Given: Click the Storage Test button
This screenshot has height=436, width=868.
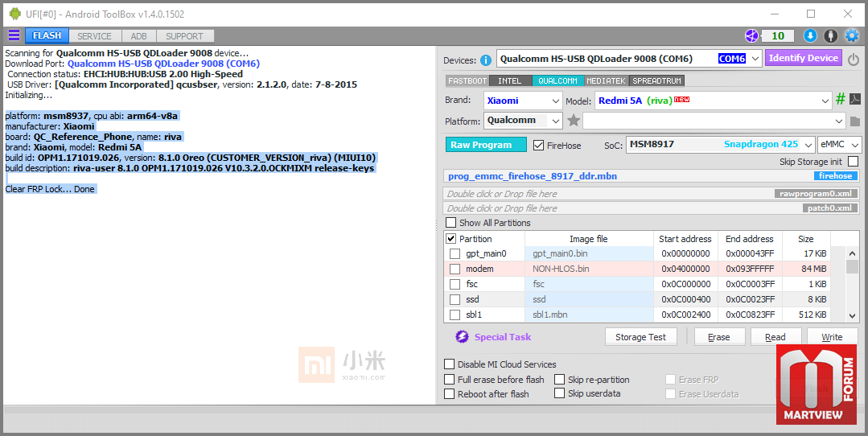Looking at the screenshot, I should [x=640, y=337].
